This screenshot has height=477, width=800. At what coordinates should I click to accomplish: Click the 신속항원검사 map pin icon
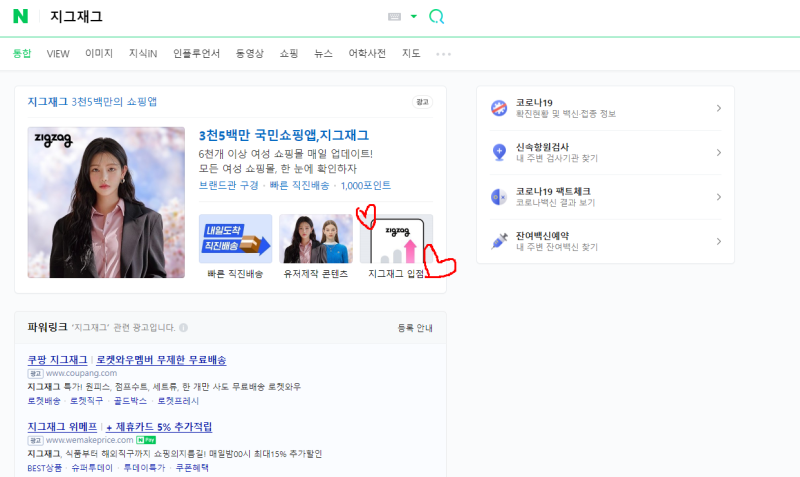(499, 153)
